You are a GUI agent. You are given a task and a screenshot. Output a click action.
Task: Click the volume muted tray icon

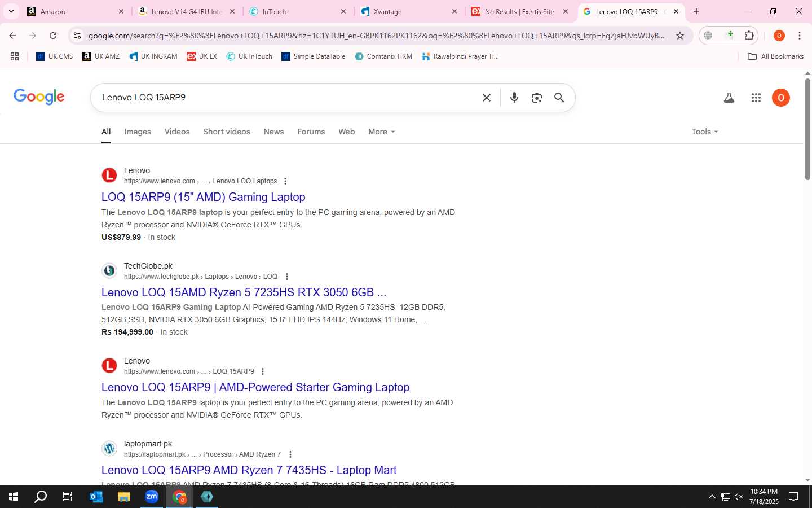[739, 497]
